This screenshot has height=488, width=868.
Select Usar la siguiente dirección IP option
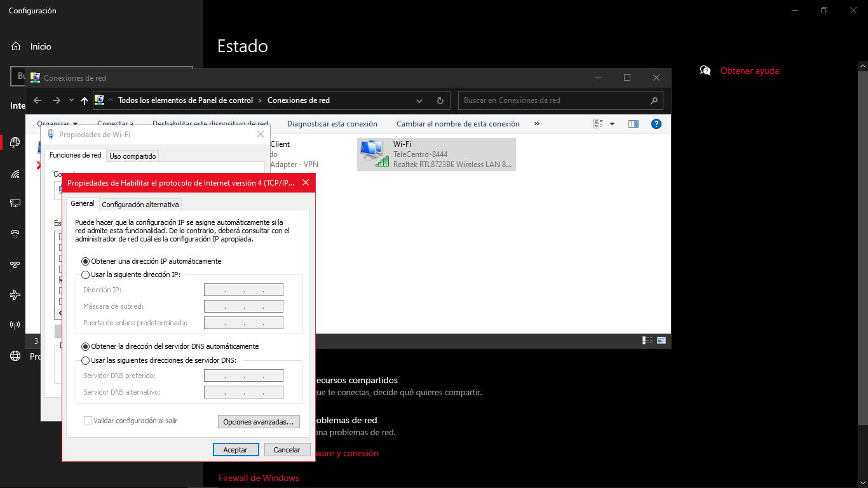pyautogui.click(x=86, y=274)
